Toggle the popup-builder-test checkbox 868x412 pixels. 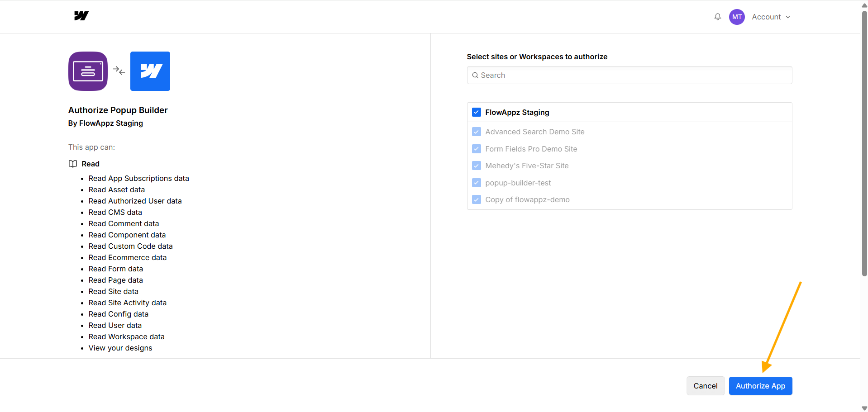coord(476,183)
